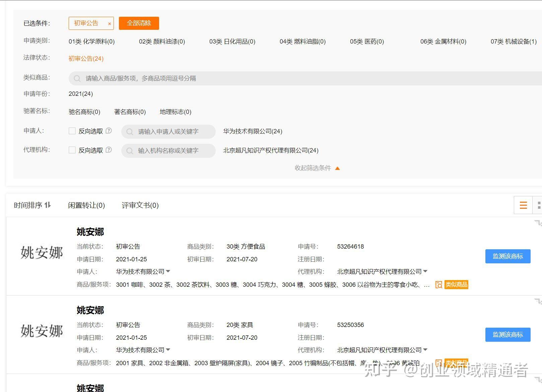This screenshot has width=542, height=392.
Task: Click application number 53250356
Action: point(350,325)
